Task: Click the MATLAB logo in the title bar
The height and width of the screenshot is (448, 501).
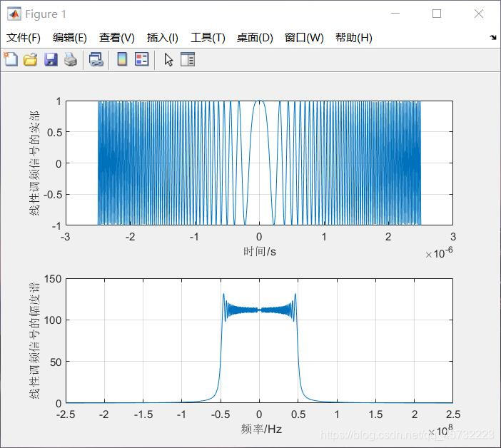Action: coord(14,14)
